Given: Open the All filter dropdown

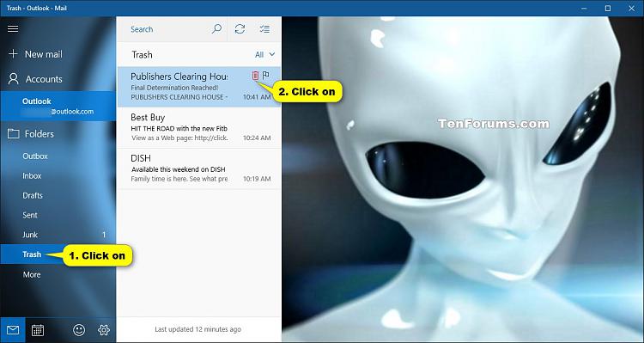Looking at the screenshot, I should (x=265, y=54).
